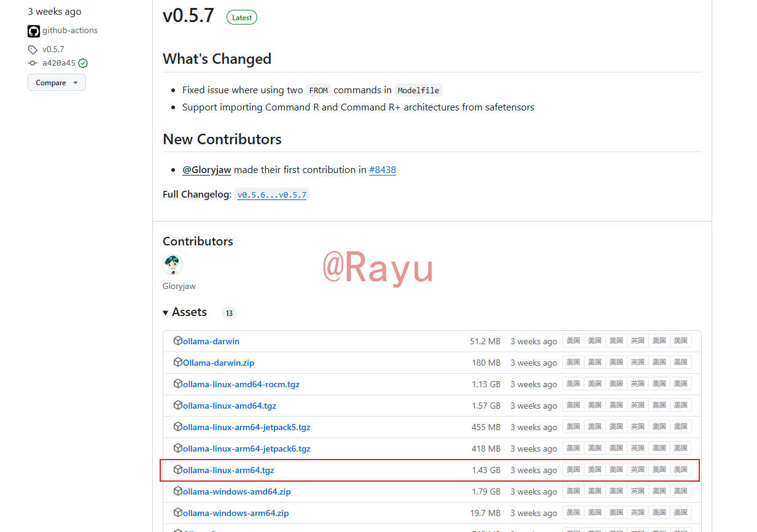The image size is (757, 532).
Task: Click the package icon for ollama-darwin
Action: [x=178, y=341]
